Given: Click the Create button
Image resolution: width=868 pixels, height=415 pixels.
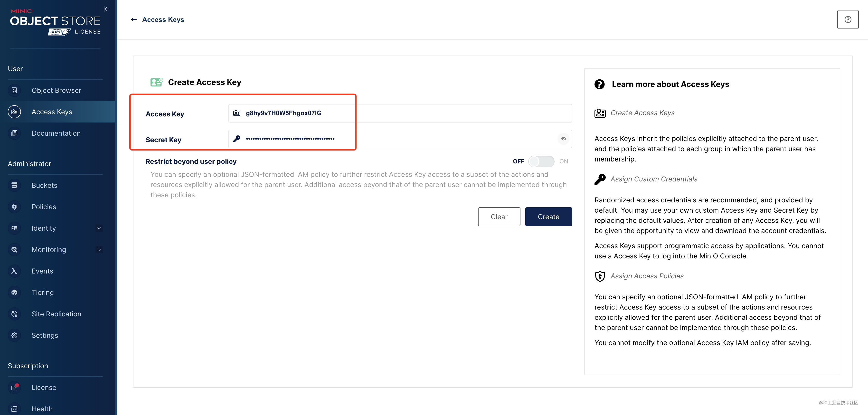Looking at the screenshot, I should [x=548, y=217].
